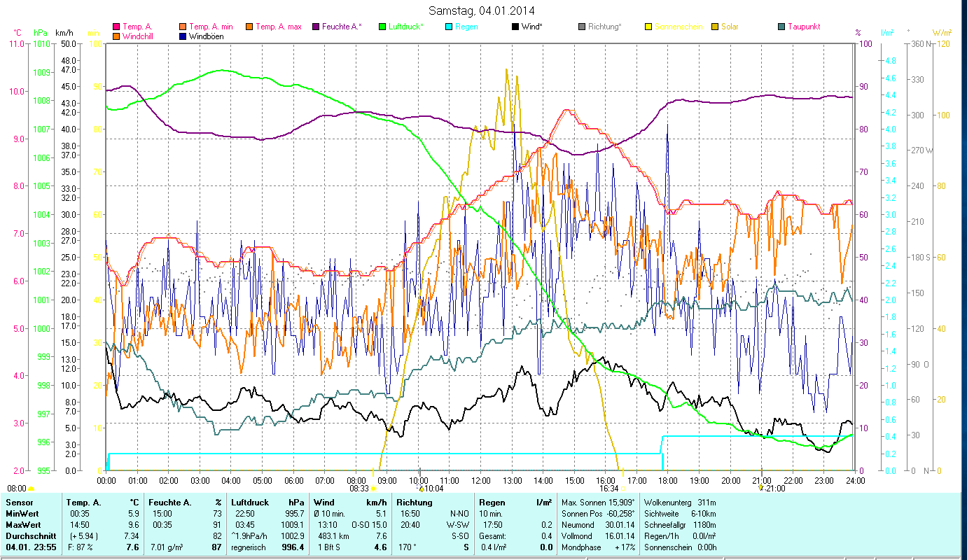This screenshot has height=560, width=967.
Task: Click the purple Feuchte A. legend square
Action: tap(315, 27)
